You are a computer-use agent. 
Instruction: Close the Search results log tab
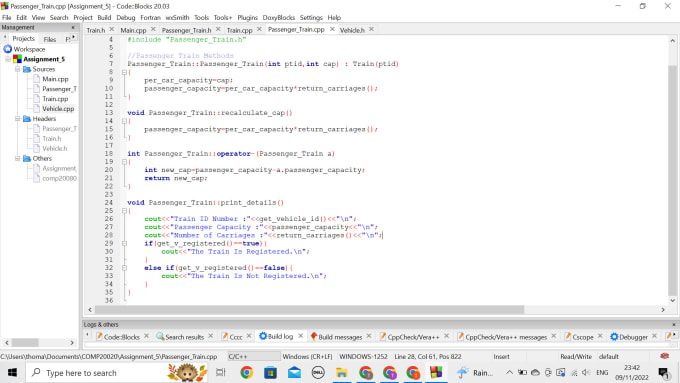tap(211, 336)
